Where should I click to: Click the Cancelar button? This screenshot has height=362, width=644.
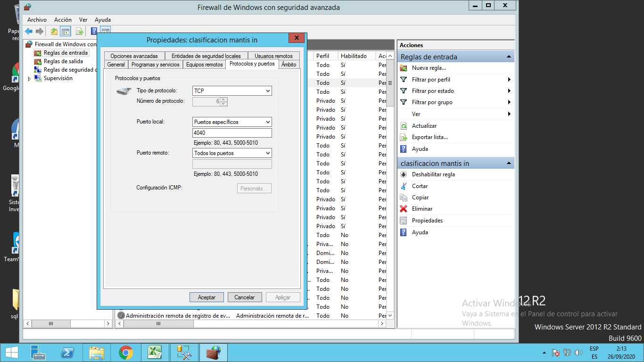[x=245, y=297]
